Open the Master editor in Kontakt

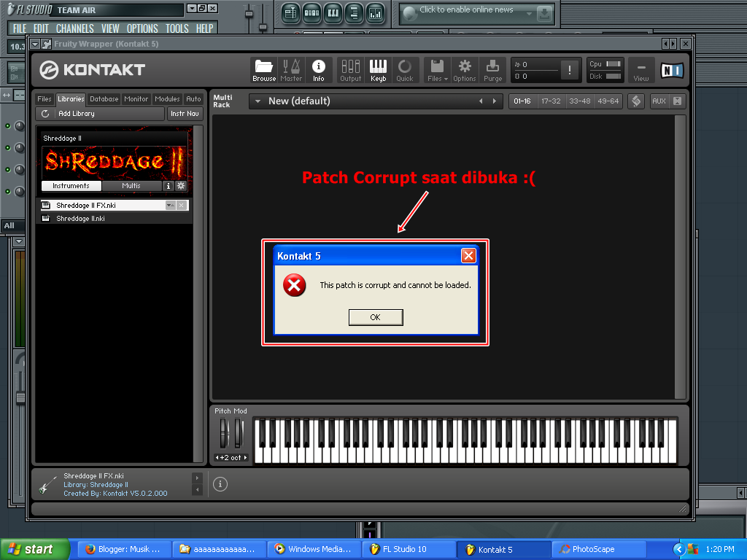(x=291, y=70)
